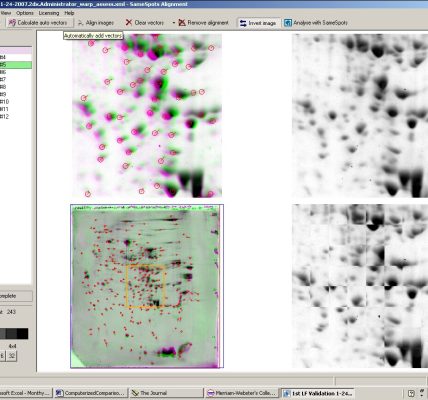Select image #6 in the list
The width and height of the screenshot is (428, 400).
(16, 72)
